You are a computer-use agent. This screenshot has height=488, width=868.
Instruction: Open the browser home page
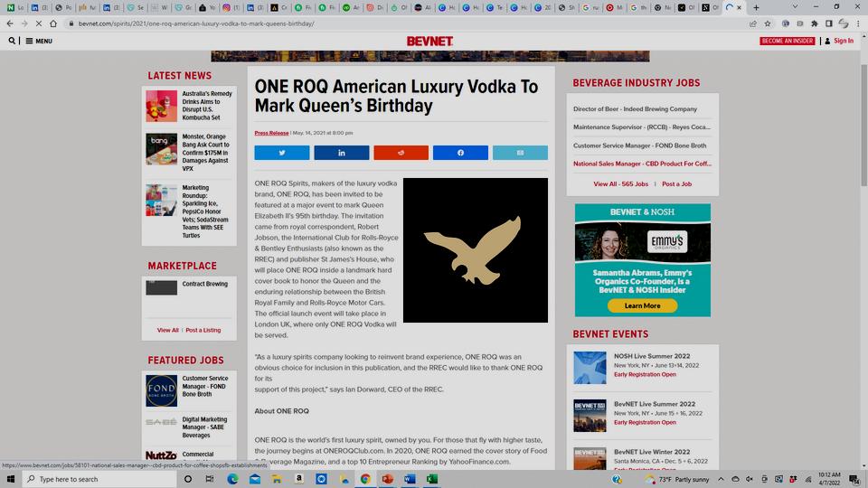[x=53, y=23]
